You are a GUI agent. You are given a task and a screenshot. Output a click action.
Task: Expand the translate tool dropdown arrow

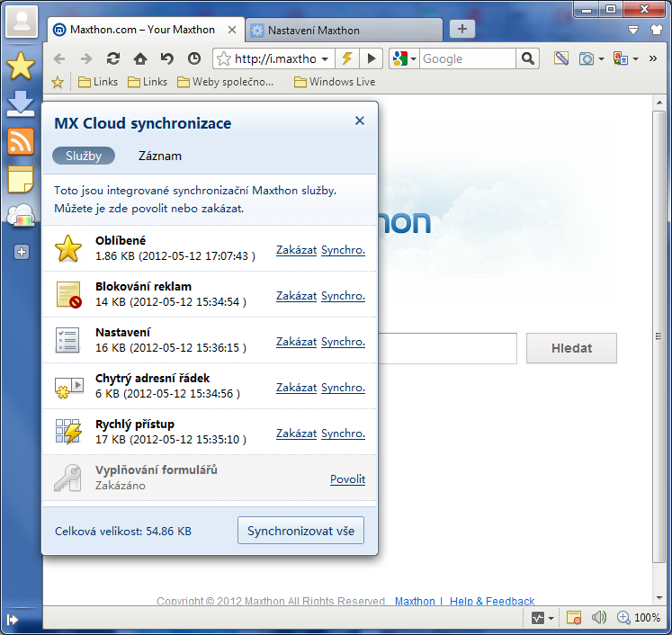636,59
